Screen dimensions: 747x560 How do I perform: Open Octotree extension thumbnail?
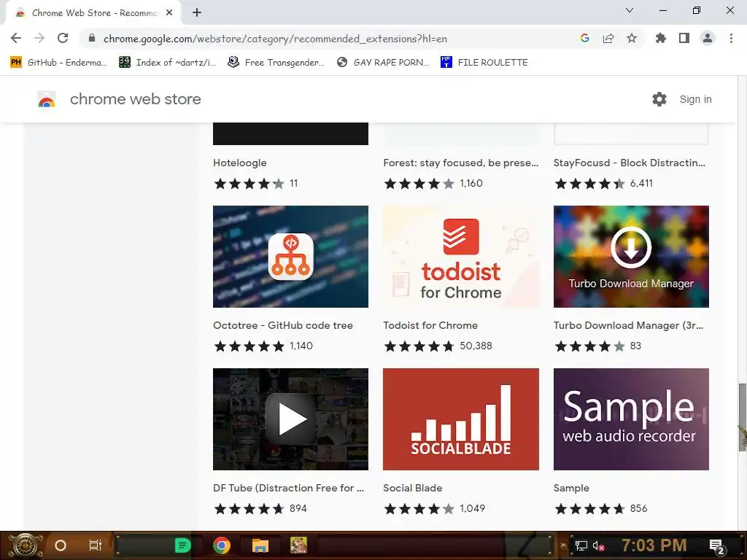coord(290,257)
